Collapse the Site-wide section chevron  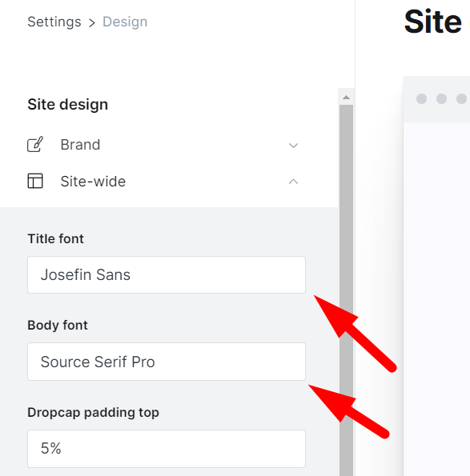[293, 182]
